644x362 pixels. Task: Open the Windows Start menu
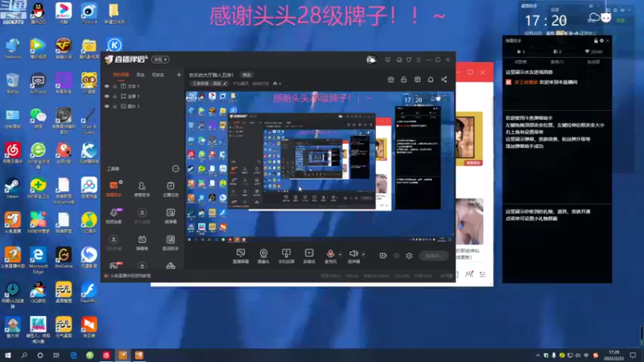click(8, 355)
